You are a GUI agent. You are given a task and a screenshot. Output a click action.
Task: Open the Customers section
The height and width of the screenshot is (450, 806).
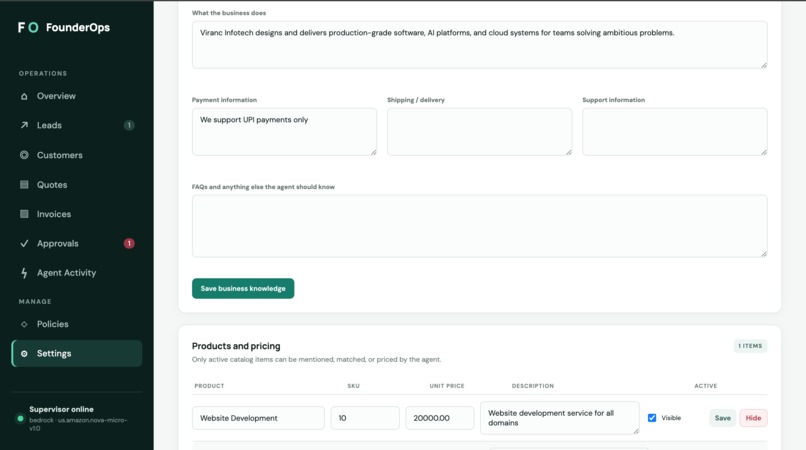coord(77,155)
